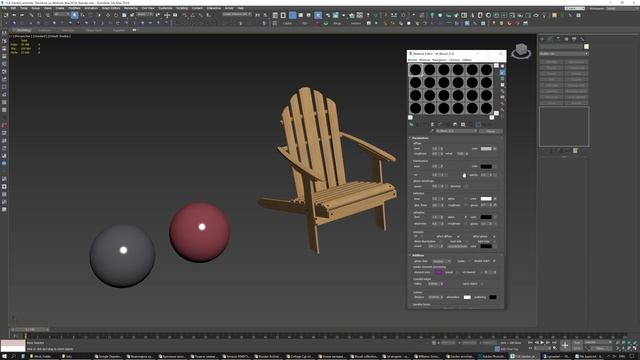Image resolution: width=640 pixels, height=360 pixels.
Task: Open the Motion command panel tab
Action: point(566,39)
